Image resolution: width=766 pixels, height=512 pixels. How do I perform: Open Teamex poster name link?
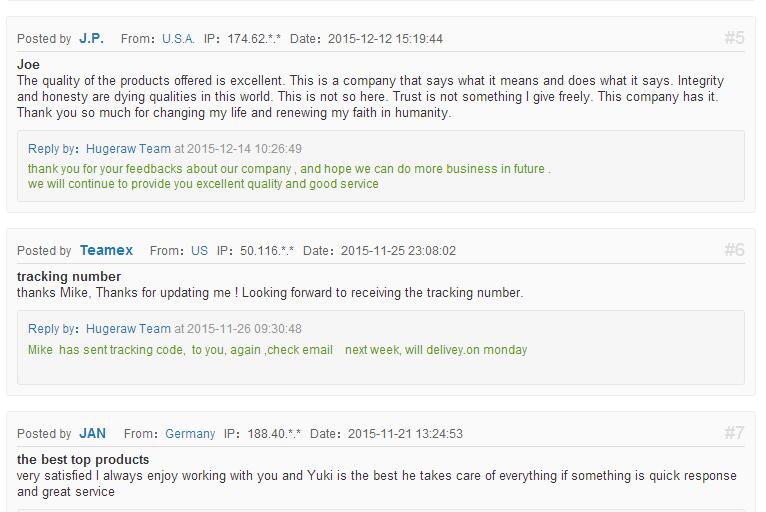click(x=106, y=250)
